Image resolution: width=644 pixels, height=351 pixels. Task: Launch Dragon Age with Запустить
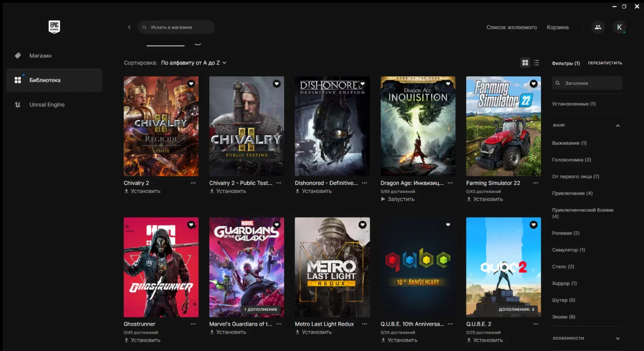[398, 199]
